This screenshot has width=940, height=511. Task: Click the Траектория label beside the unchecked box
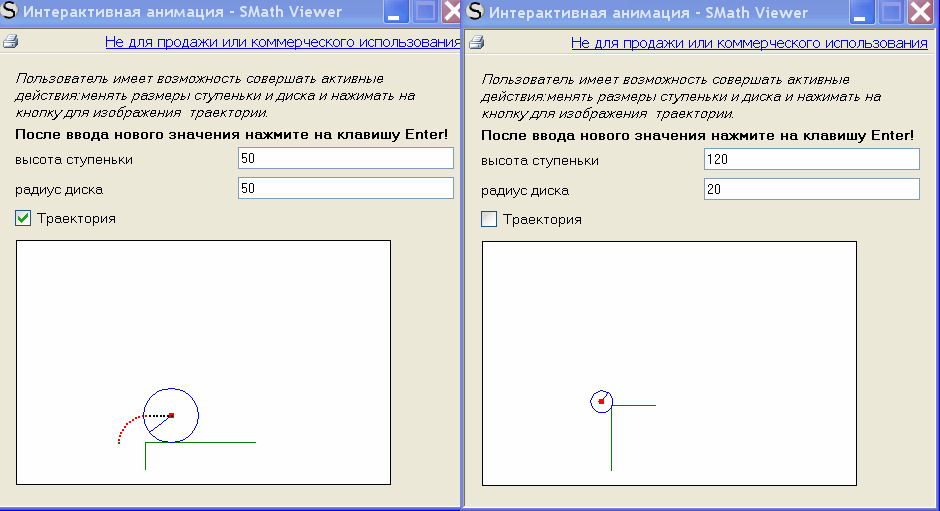click(542, 219)
